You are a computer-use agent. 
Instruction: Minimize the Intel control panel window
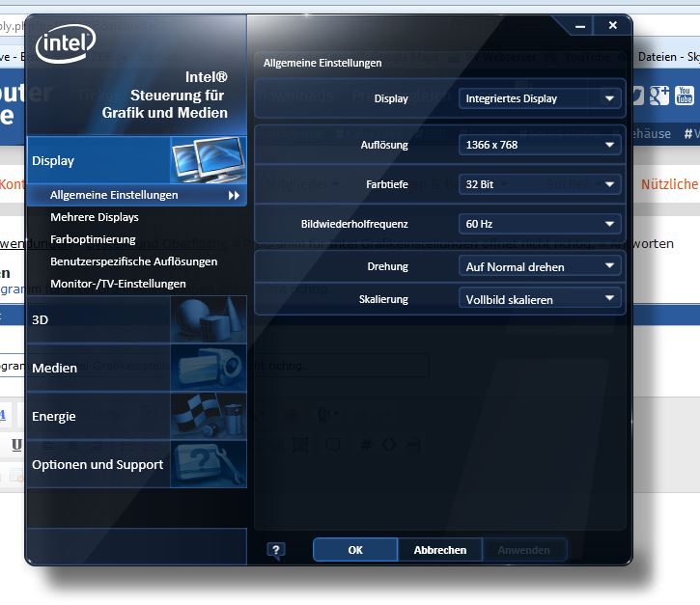pyautogui.click(x=580, y=26)
